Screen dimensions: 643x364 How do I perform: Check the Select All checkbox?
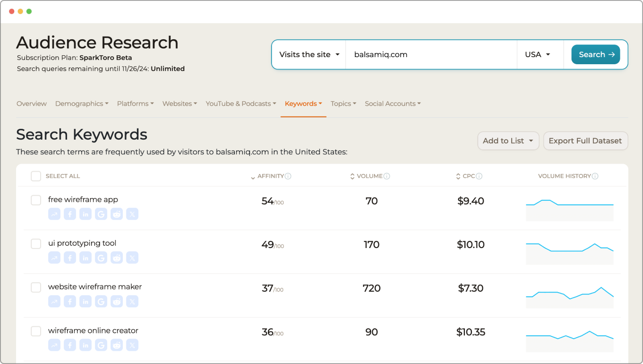pyautogui.click(x=36, y=176)
